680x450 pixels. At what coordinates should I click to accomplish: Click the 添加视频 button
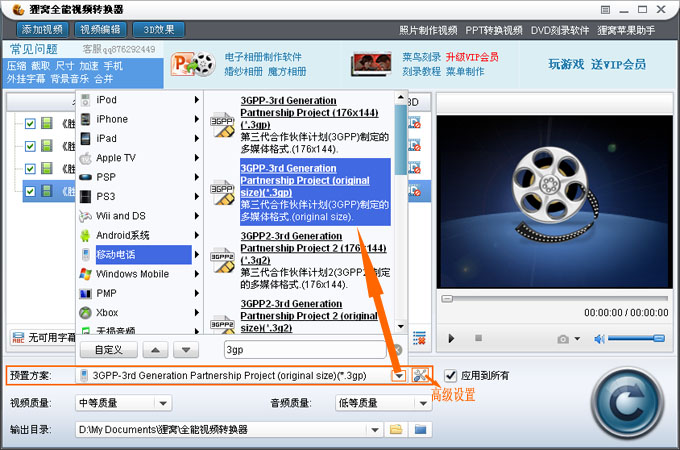point(42,29)
